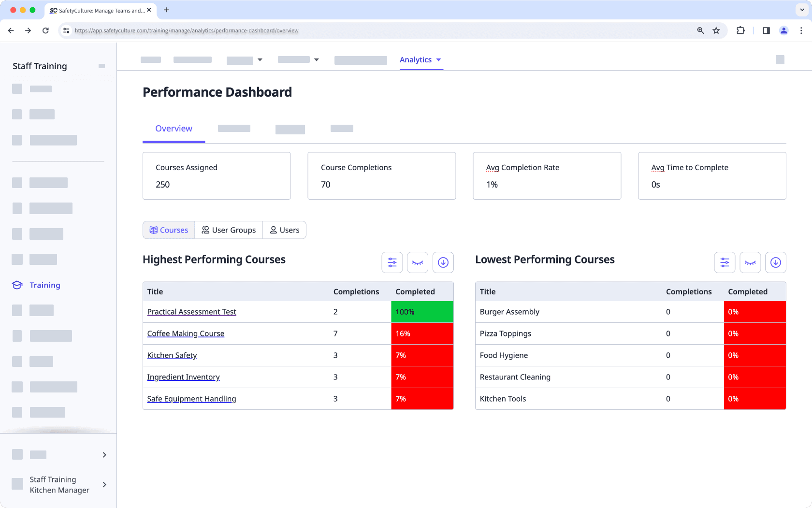Image resolution: width=812 pixels, height=508 pixels.
Task: Open the Coffee Making Course link
Action: tap(186, 334)
